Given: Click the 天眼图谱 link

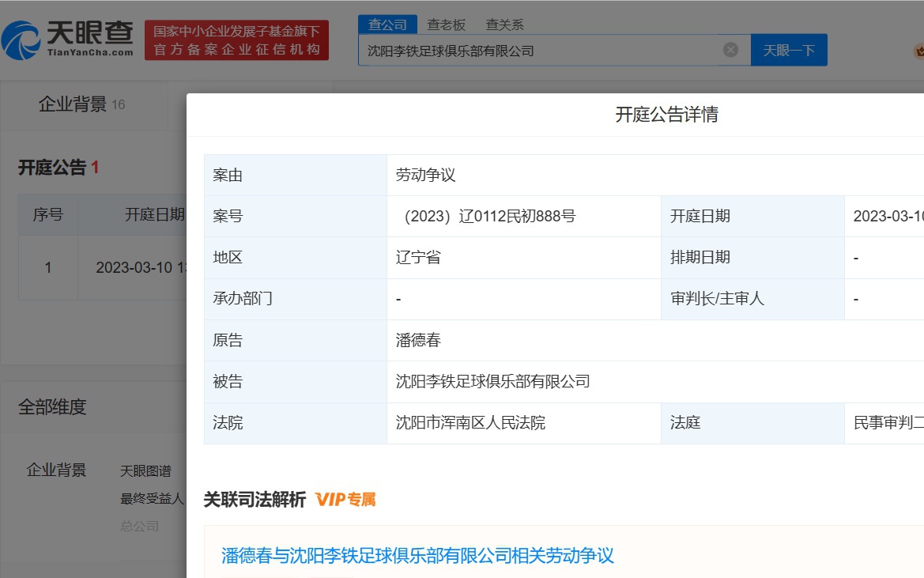Looking at the screenshot, I should click(145, 470).
